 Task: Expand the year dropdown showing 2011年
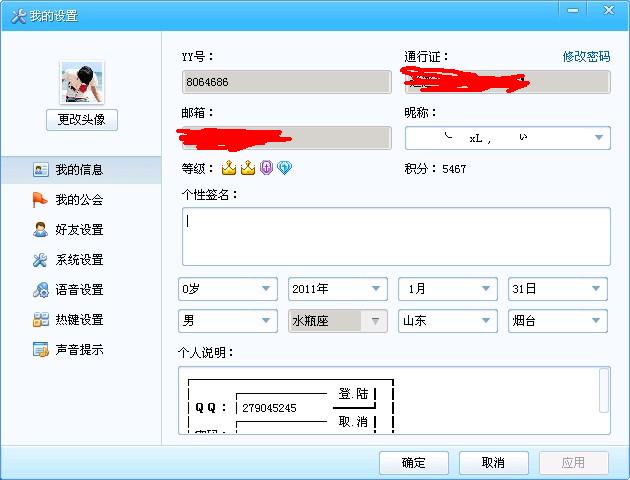point(338,289)
